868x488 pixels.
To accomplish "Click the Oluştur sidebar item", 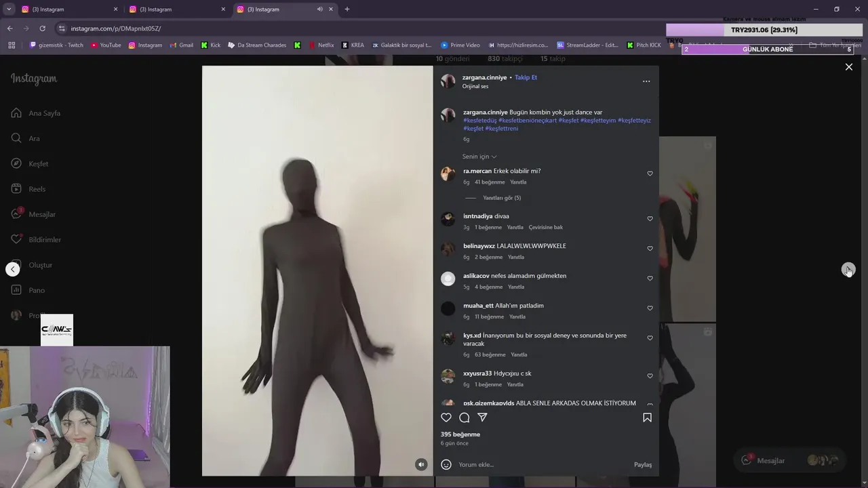I will coord(32,265).
